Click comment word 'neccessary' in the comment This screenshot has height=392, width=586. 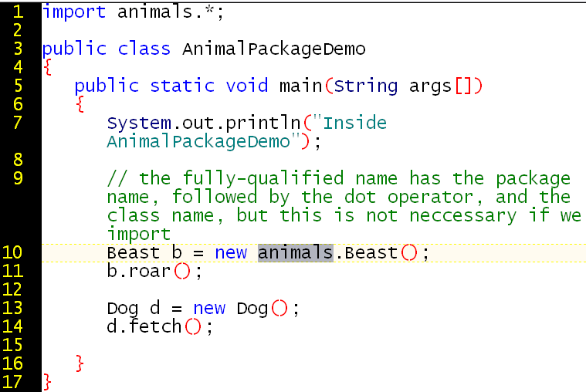pyautogui.click(x=463, y=216)
